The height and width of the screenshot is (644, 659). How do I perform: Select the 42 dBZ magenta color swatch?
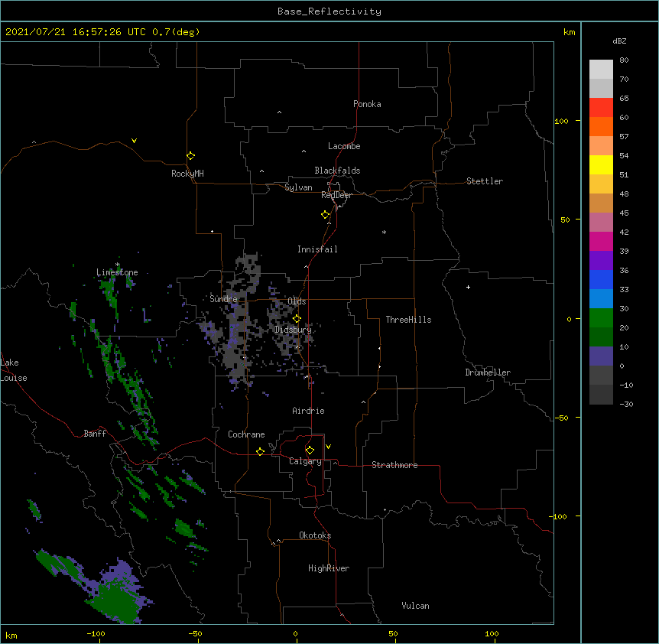[601, 241]
